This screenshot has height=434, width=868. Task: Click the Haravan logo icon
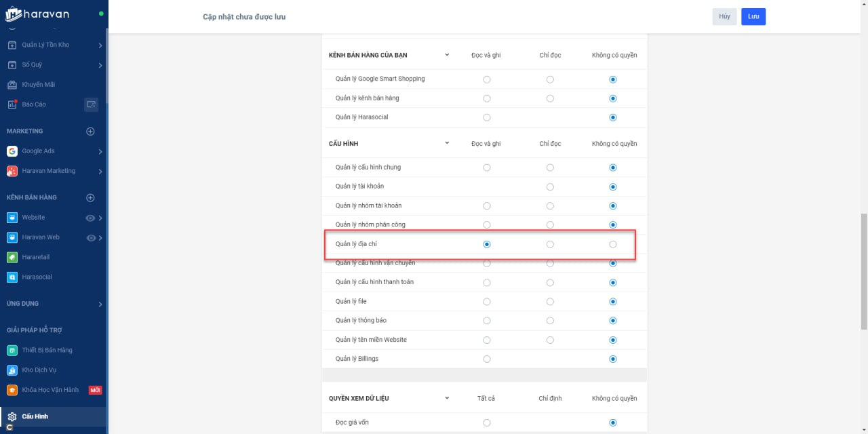click(x=14, y=14)
